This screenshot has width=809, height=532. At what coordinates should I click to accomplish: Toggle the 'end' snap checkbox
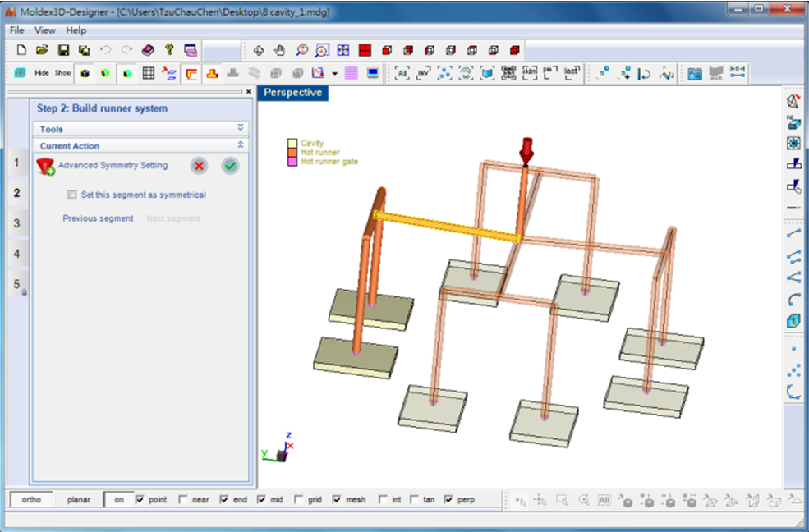pyautogui.click(x=224, y=499)
